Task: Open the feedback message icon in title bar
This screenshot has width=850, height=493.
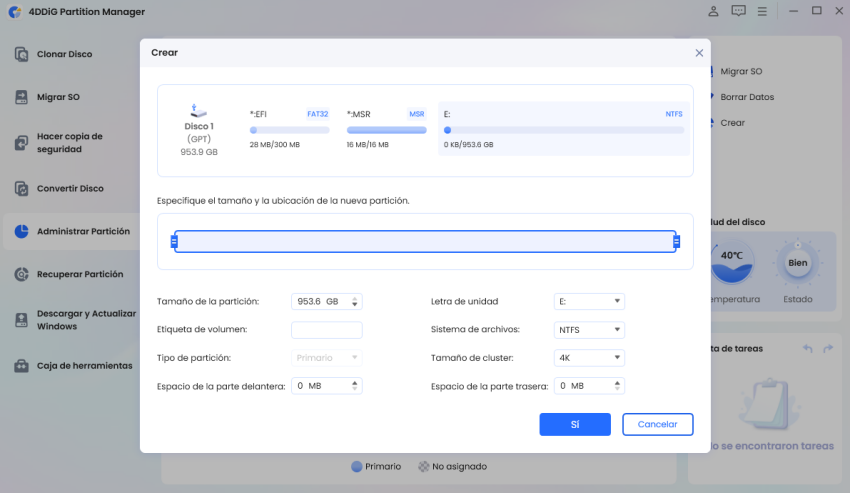Action: (739, 11)
